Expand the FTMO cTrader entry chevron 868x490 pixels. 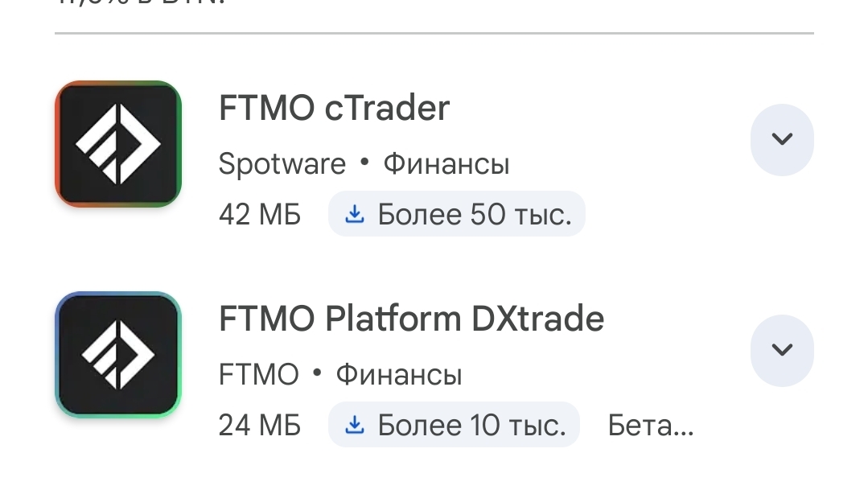coord(782,139)
